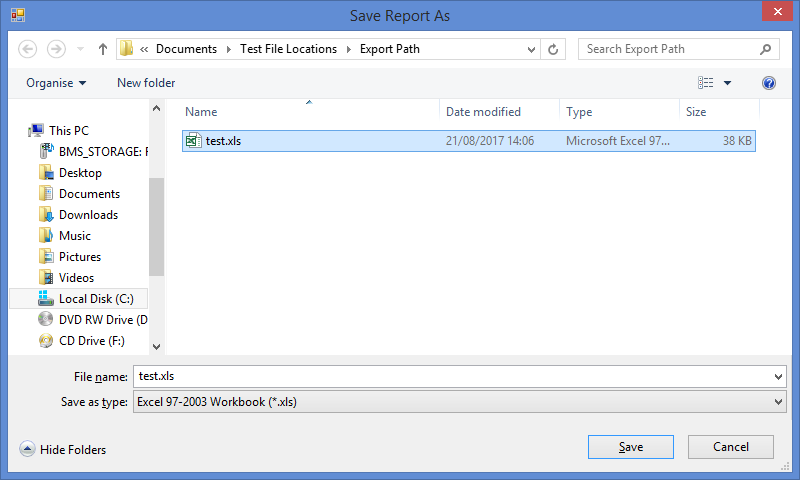Open the Downloads folder in sidebar

tap(88, 215)
